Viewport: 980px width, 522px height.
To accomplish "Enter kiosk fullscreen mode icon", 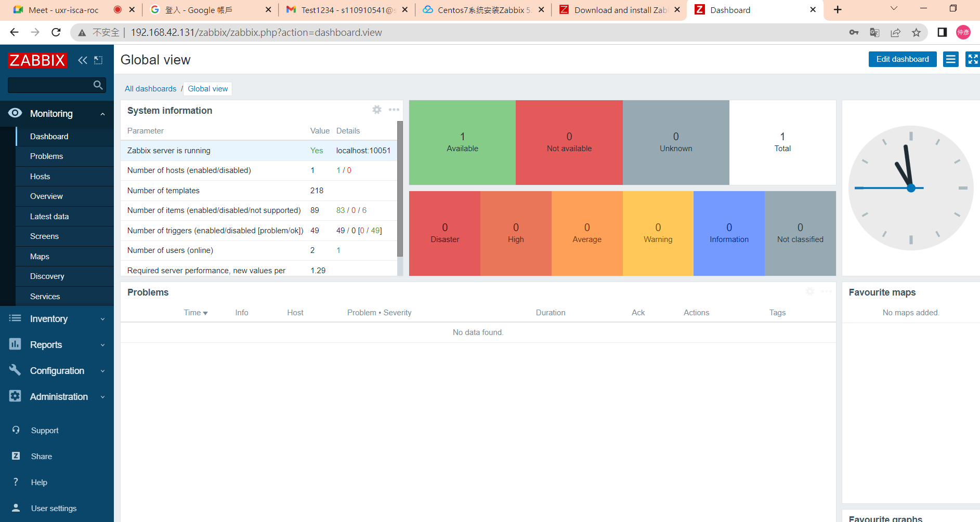I will pyautogui.click(x=973, y=59).
